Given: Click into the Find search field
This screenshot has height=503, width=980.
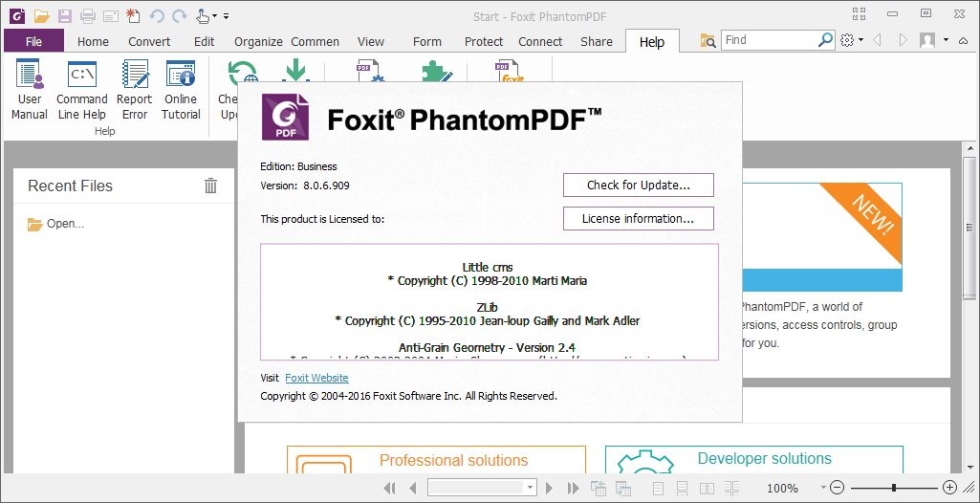Looking at the screenshot, I should 770,40.
